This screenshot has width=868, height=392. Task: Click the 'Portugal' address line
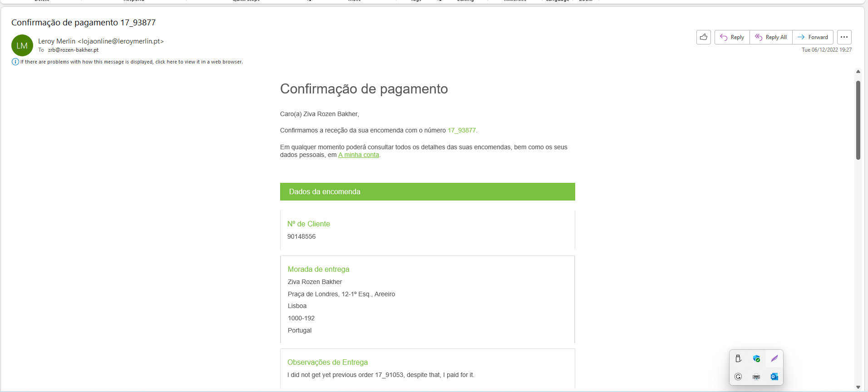(300, 330)
